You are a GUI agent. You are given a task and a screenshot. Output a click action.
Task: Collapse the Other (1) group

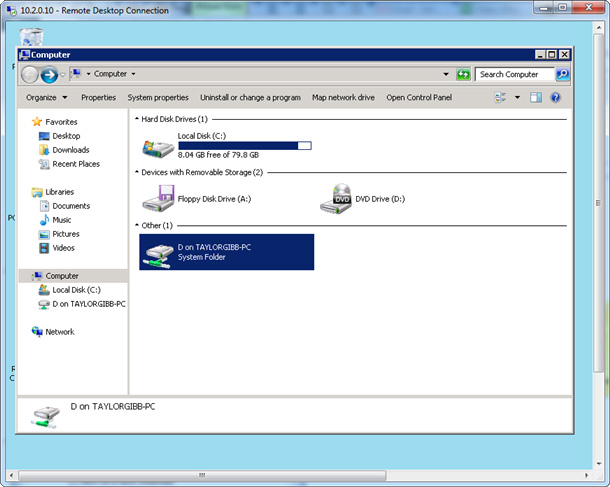tap(137, 225)
